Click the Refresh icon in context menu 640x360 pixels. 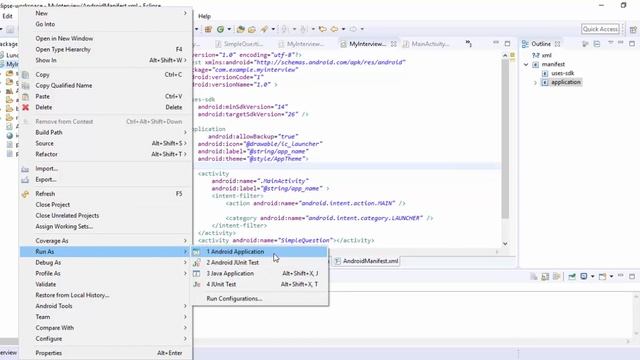25,194
